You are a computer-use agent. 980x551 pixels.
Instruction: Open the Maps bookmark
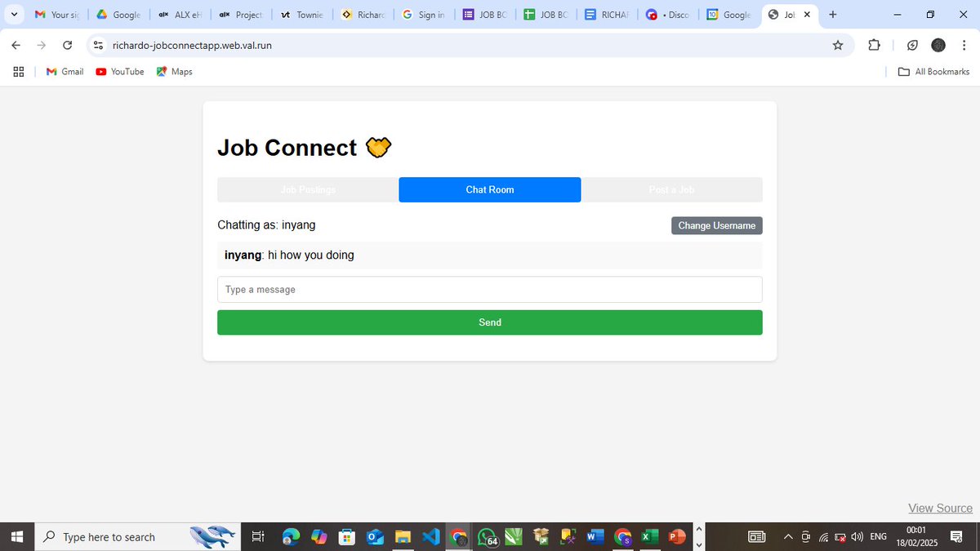click(x=175, y=72)
